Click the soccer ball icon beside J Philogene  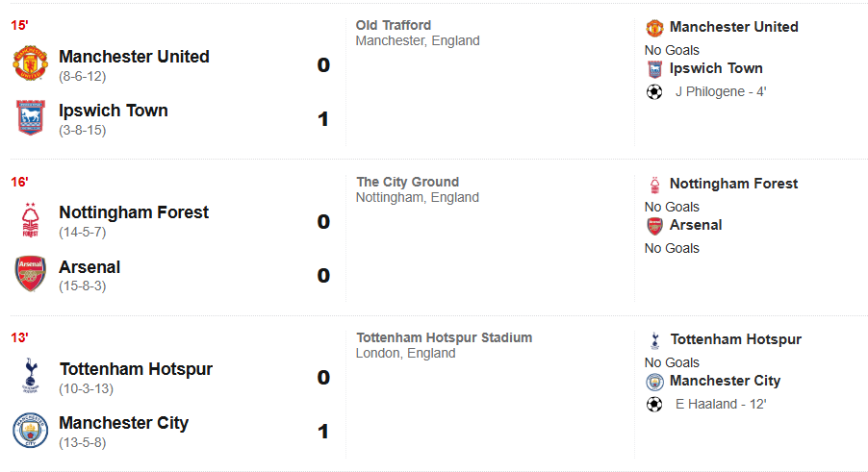654,92
